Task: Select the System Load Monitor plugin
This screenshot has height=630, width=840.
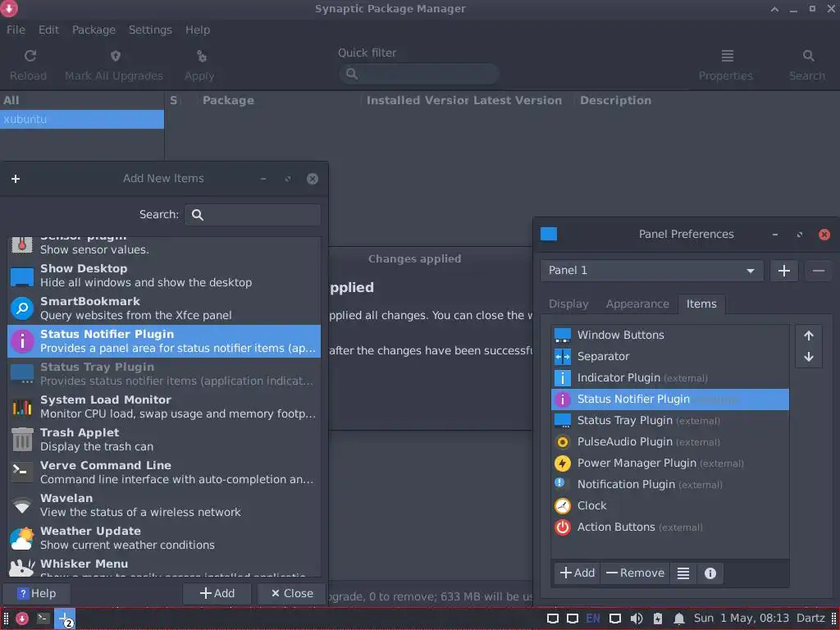Action: (164, 407)
